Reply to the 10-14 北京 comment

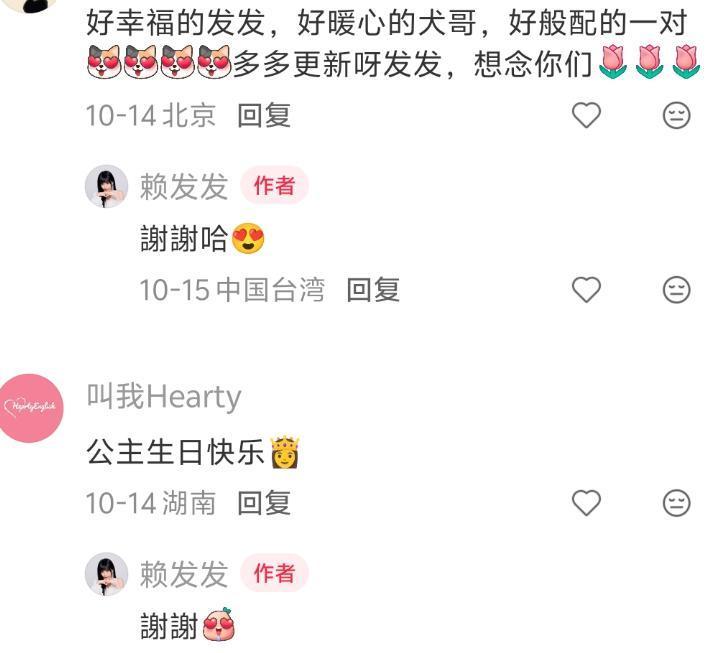click(x=264, y=115)
